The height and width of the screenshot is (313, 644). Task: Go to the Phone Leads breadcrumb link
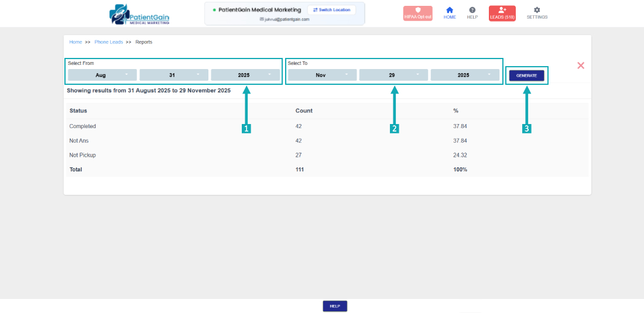click(109, 42)
